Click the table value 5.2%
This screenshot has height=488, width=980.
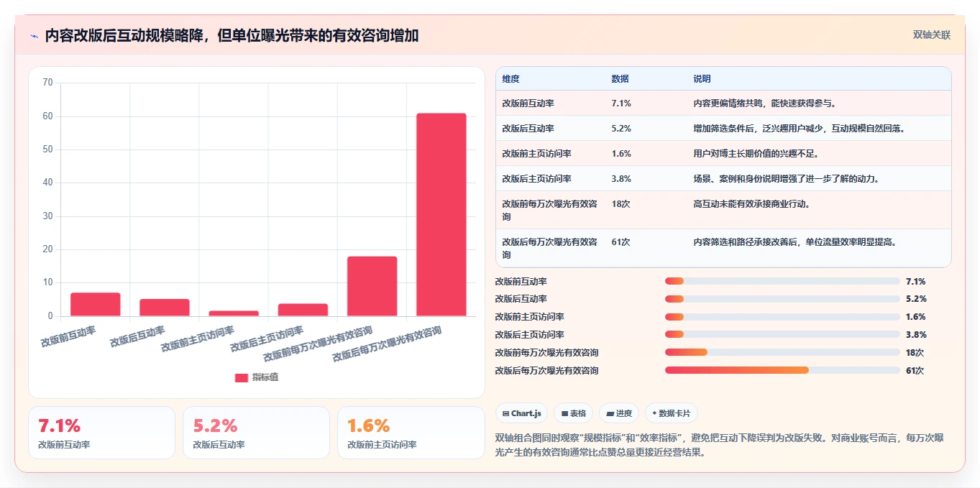[621, 129]
